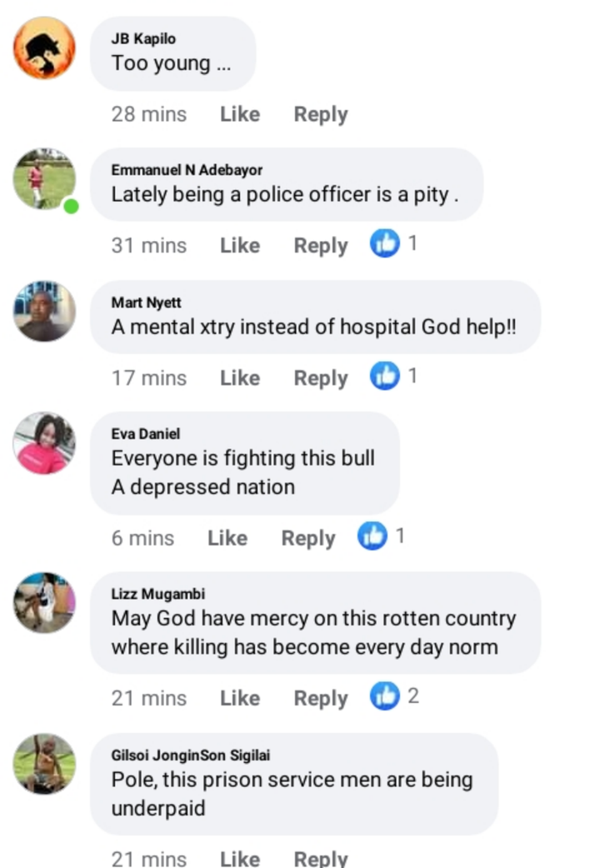Viewport: 600px width, 868px height.
Task: Reply to JB Kapilo's comment
Action: [321, 114]
